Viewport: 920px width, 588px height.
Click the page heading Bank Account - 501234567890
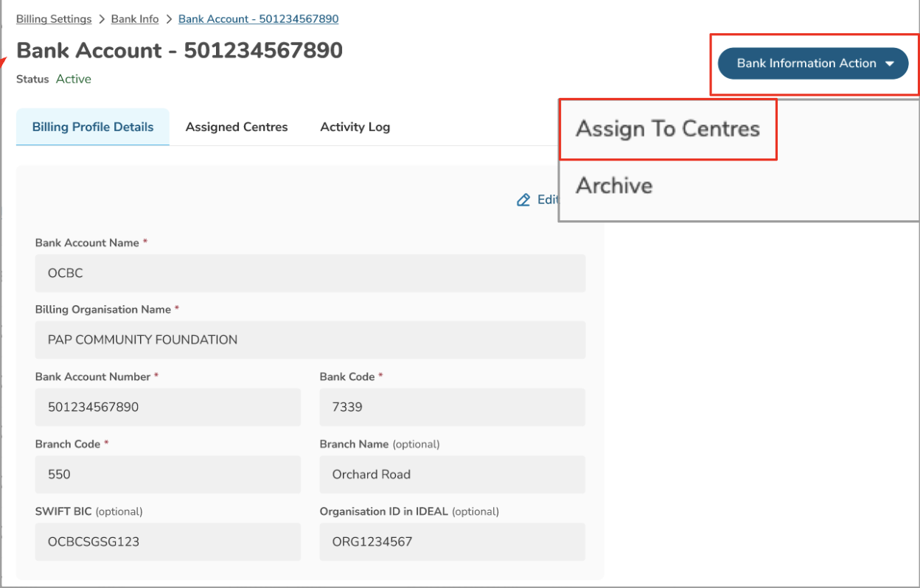(179, 51)
